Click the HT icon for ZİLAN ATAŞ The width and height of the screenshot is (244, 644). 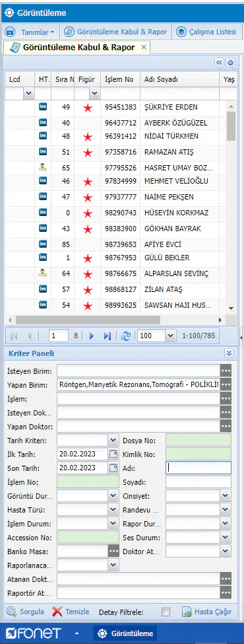pos(43,289)
